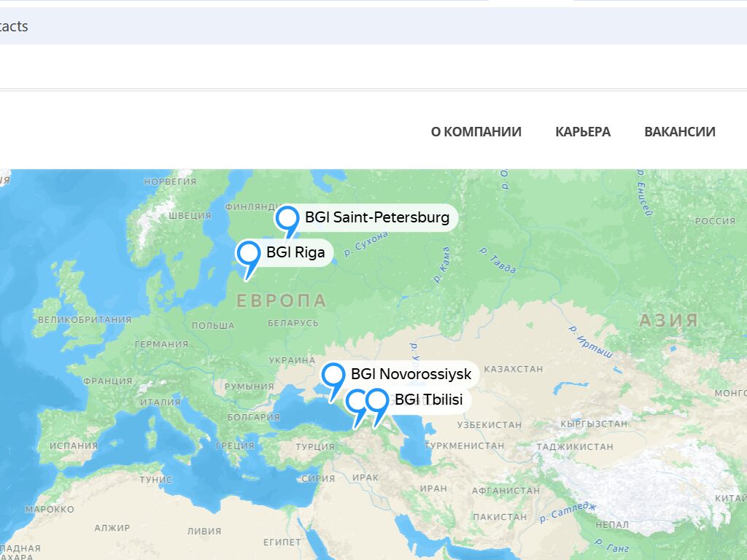747x560 pixels.
Task: Go to the КАРЬЕРА section
Action: [583, 132]
